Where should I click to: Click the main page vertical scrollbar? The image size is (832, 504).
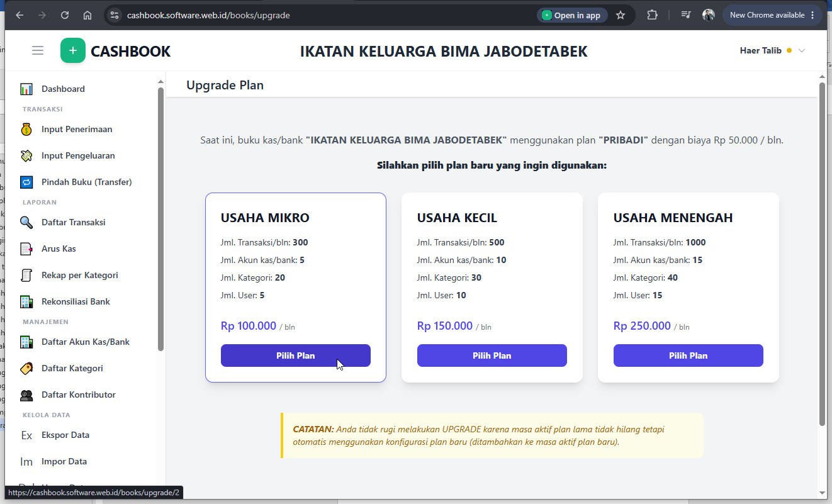coord(822,254)
